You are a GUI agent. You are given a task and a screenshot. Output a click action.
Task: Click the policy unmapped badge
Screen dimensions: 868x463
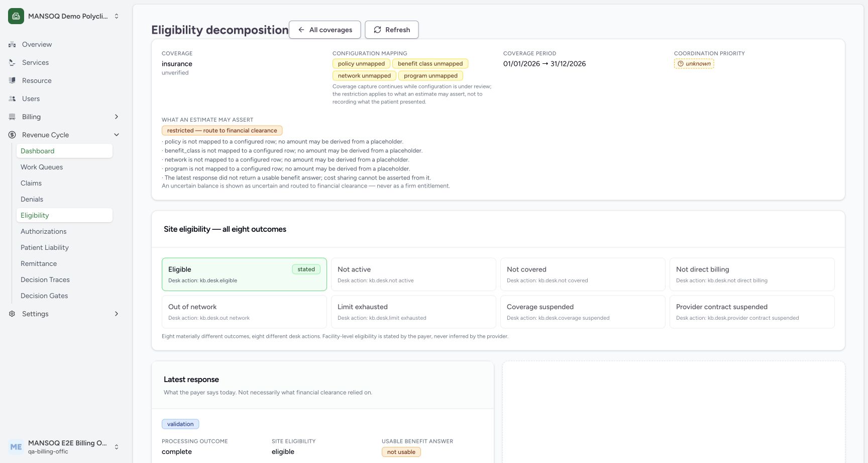tap(361, 64)
